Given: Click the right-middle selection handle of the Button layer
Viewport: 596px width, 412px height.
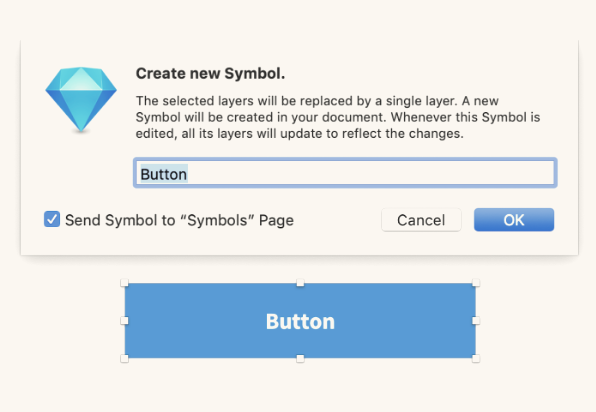Looking at the screenshot, I should (x=476, y=321).
